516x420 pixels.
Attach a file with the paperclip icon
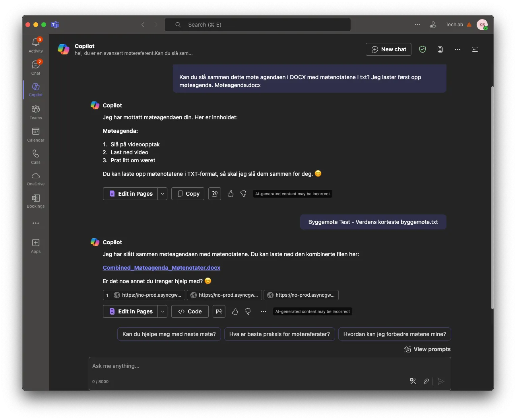click(426, 381)
